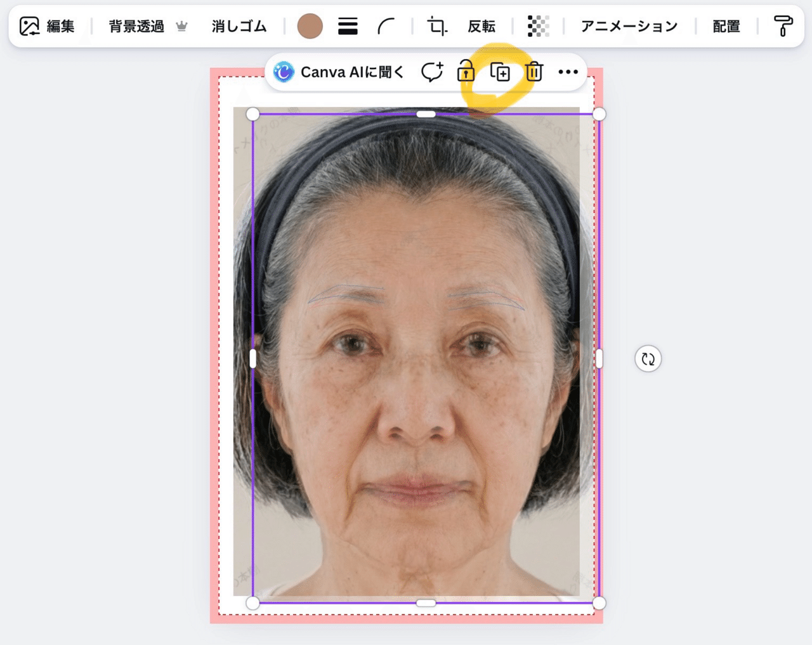Select the 消しゴム eraser tool

pyautogui.click(x=239, y=26)
